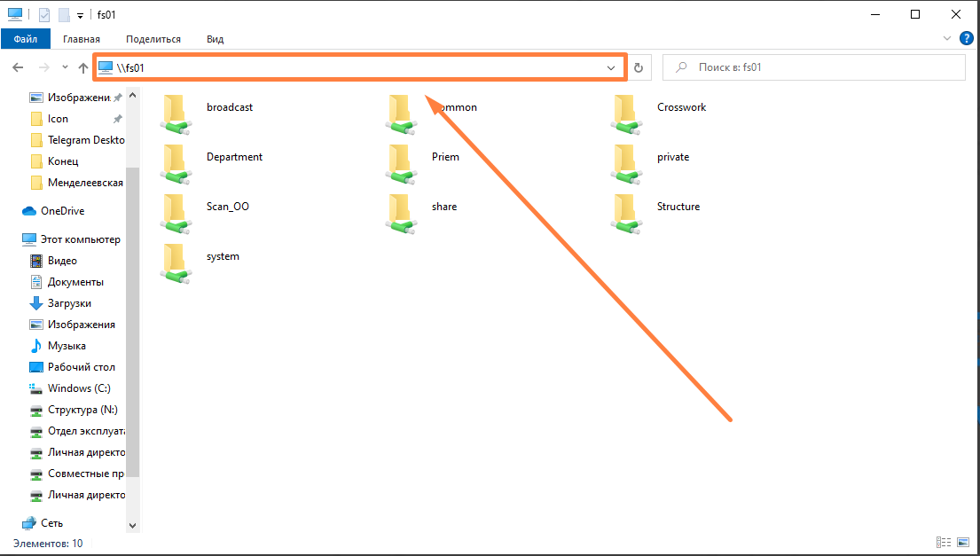Open the blue Help question mark icon
The image size is (980, 556).
click(x=967, y=39)
